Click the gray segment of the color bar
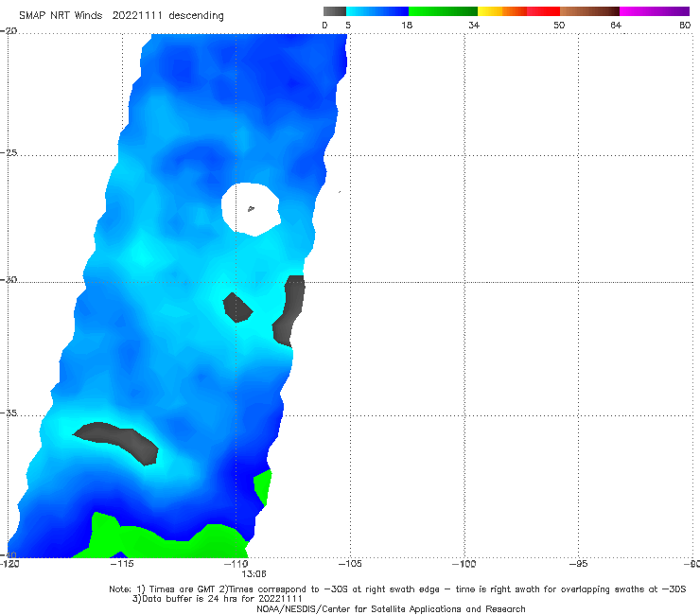 pyautogui.click(x=334, y=11)
